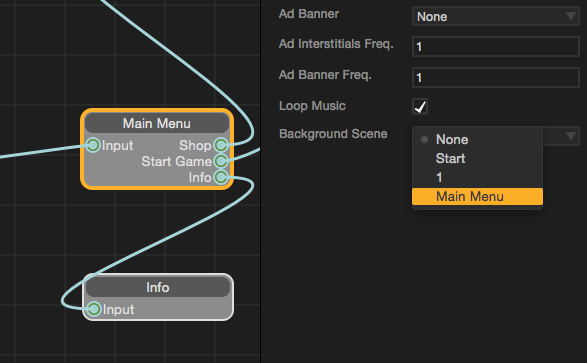The image size is (587, 363).
Task: Click the Info output port on the Main Menu node
Action: coord(221,177)
